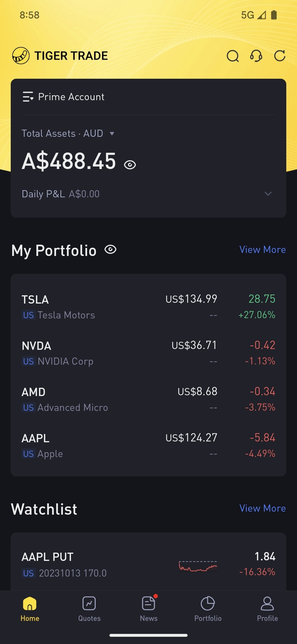Viewport: 297px width, 644px height.
Task: Hide total assets amount with eye icon
Action: [x=130, y=165]
